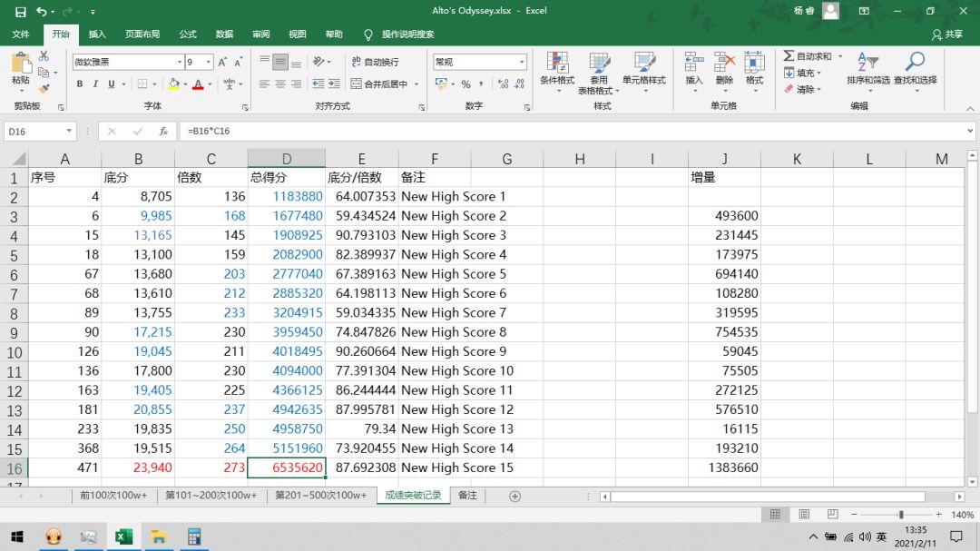
Task: Select the 备注 sheet tab
Action: 467,496
